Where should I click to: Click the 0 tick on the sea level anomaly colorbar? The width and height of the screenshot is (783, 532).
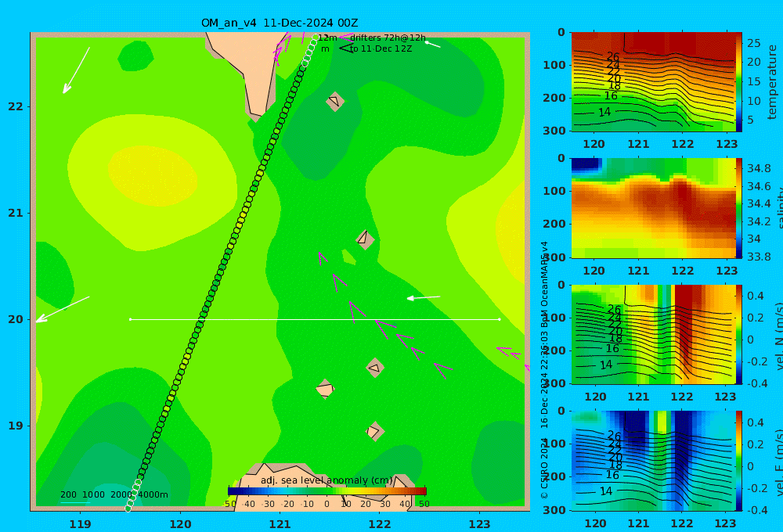[x=327, y=504]
